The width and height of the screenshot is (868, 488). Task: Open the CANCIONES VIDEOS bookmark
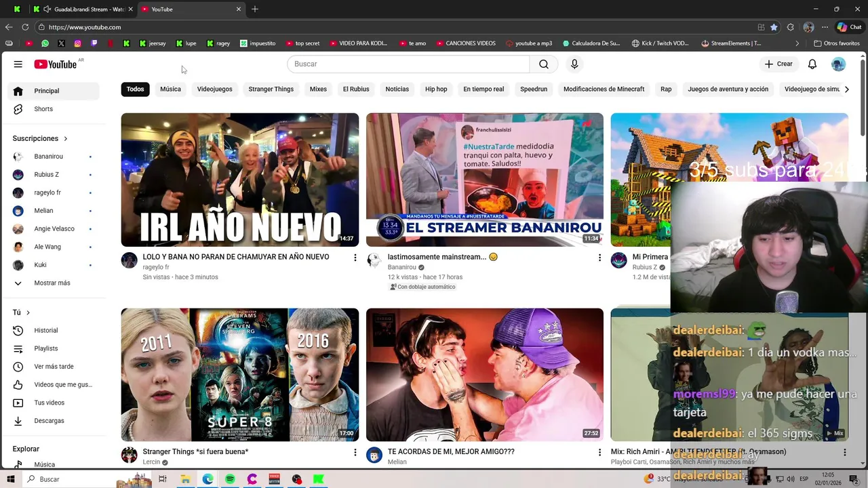(466, 43)
